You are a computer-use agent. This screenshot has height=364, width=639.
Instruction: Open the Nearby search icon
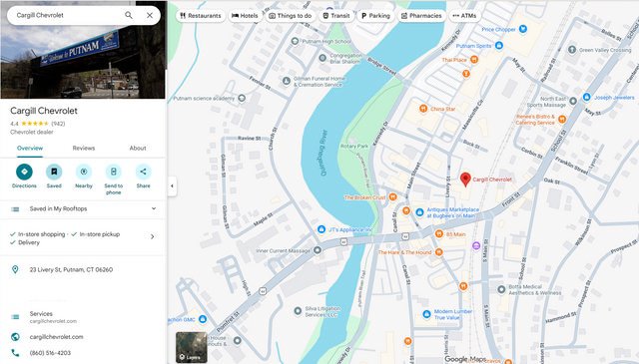tap(84, 172)
